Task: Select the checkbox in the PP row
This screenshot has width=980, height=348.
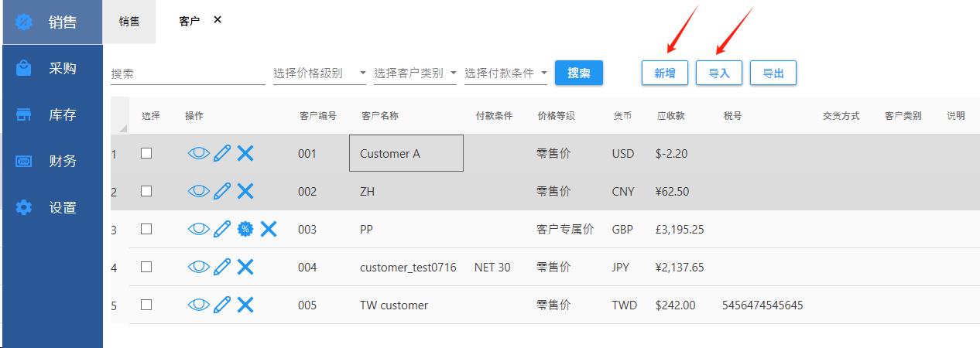Action: click(x=146, y=229)
